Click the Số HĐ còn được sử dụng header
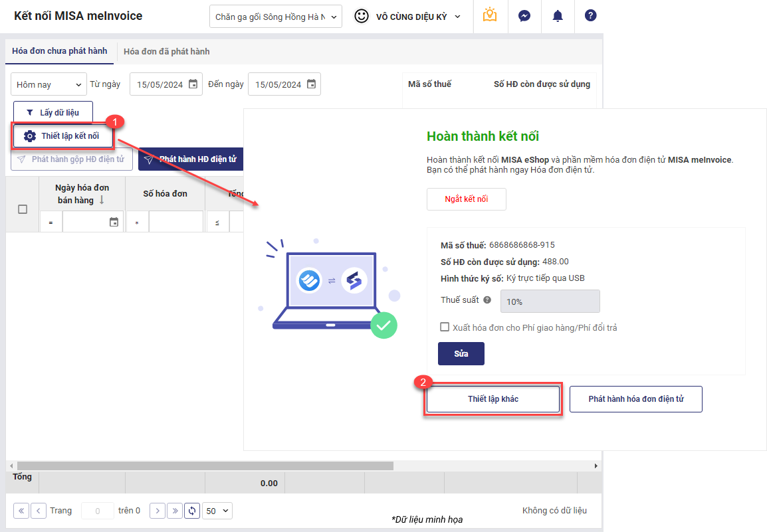 (542, 84)
